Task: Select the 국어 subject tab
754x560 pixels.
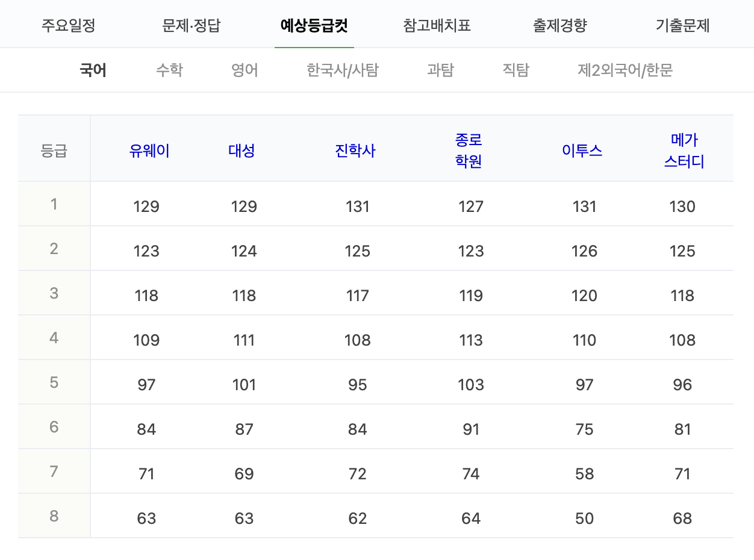Action: click(93, 70)
